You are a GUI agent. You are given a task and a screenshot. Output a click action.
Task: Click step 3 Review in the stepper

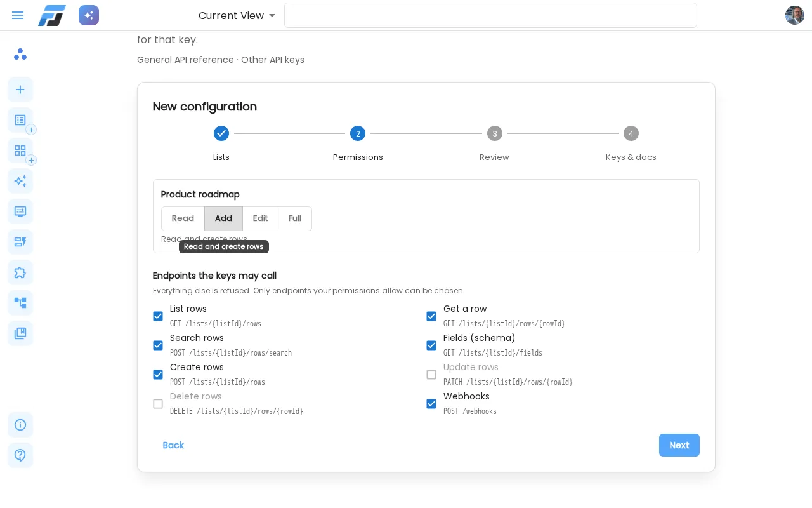(x=494, y=133)
